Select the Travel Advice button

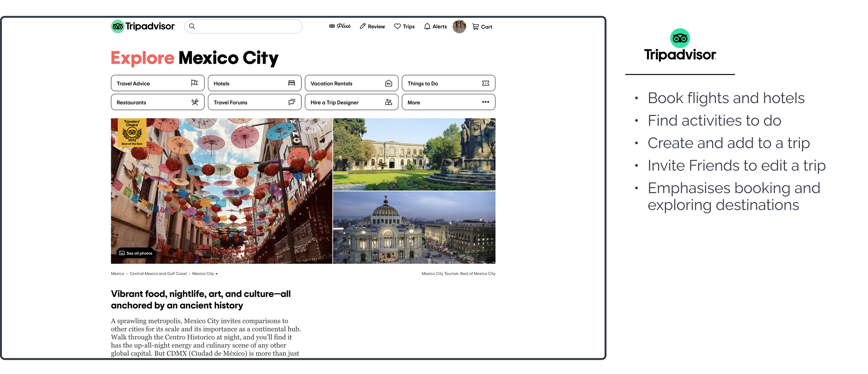click(158, 83)
